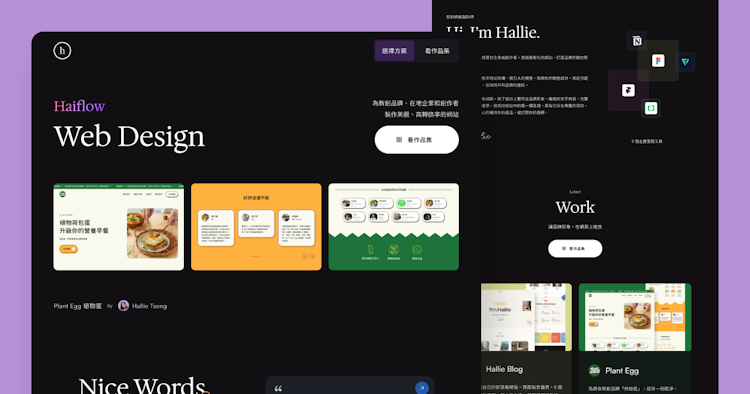Click the green bracket tool icon
The image size is (750, 394).
(x=651, y=109)
